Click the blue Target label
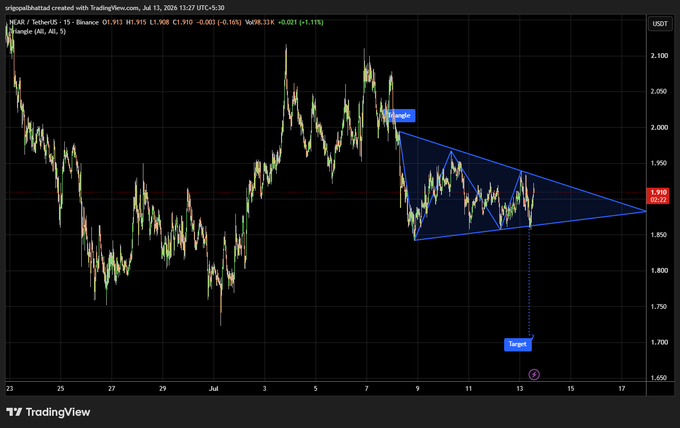 (517, 344)
